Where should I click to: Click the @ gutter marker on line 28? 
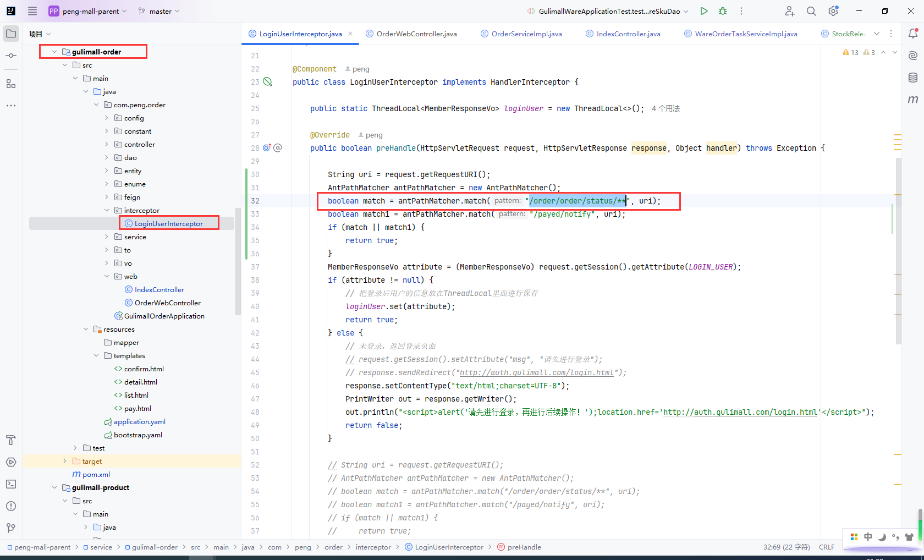tap(278, 148)
